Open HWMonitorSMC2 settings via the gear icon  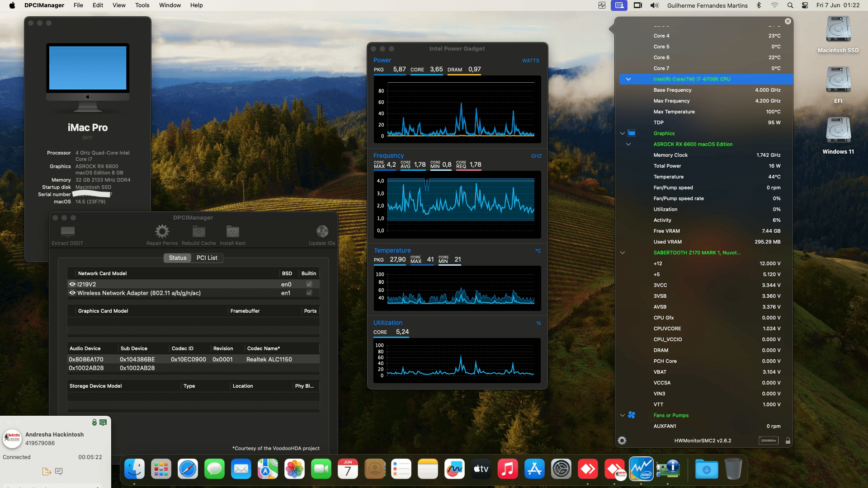point(622,440)
